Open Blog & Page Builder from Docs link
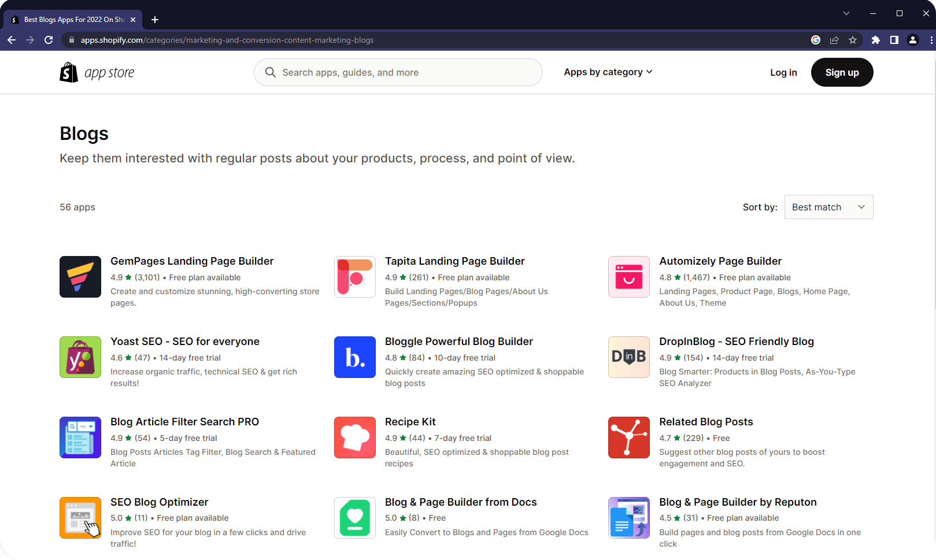The width and height of the screenshot is (936, 560). [461, 502]
